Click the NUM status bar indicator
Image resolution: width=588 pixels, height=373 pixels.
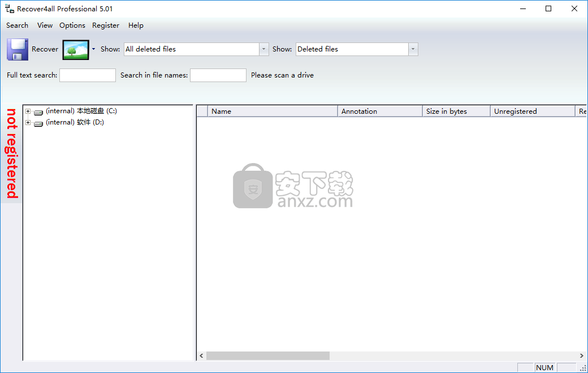pyautogui.click(x=544, y=368)
